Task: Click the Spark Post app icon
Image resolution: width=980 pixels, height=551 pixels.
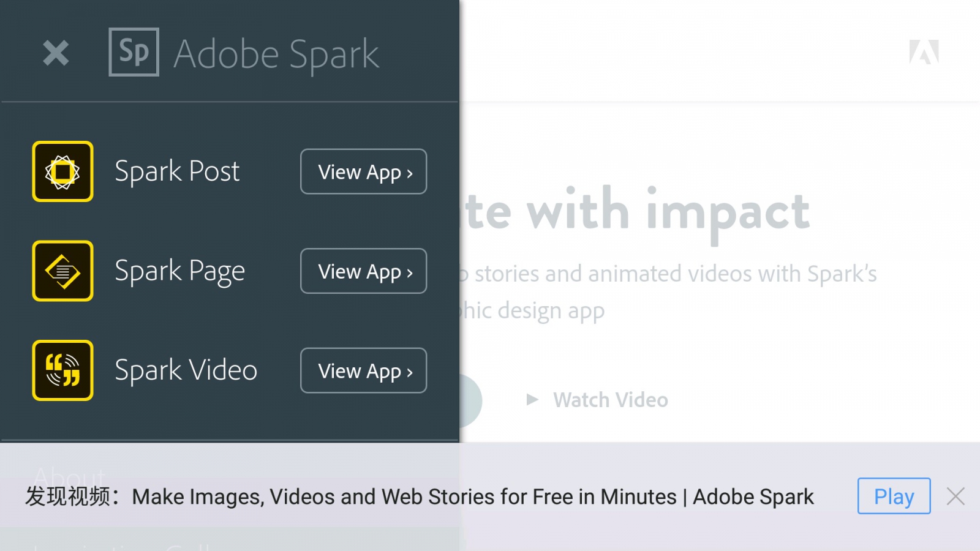Action: click(63, 171)
